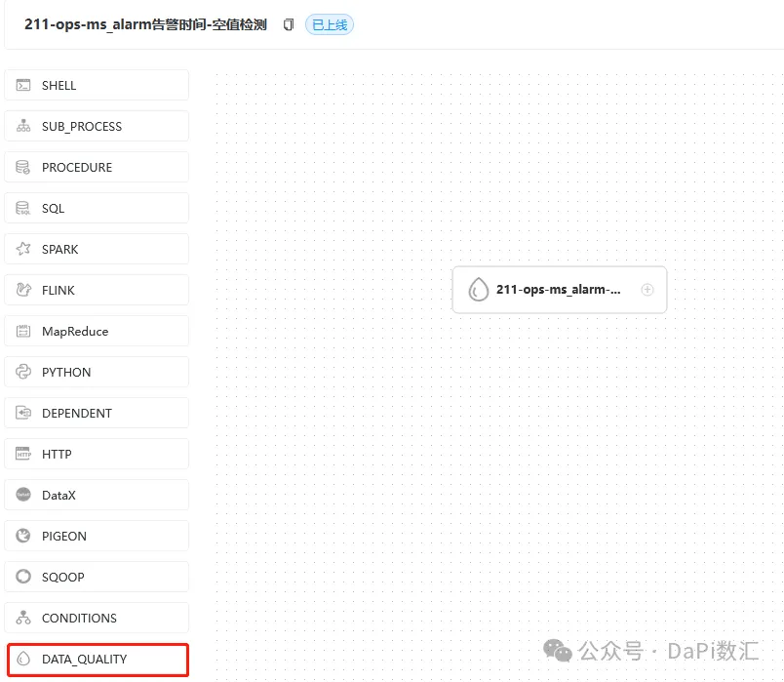
Task: Copy workflow name using the copy icon
Action: pos(289,24)
